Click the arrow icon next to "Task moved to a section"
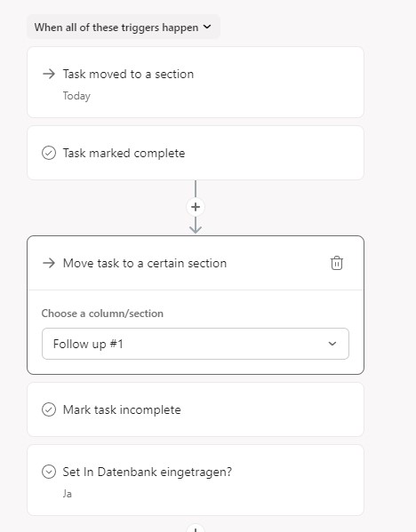416x532 pixels. pyautogui.click(x=49, y=74)
